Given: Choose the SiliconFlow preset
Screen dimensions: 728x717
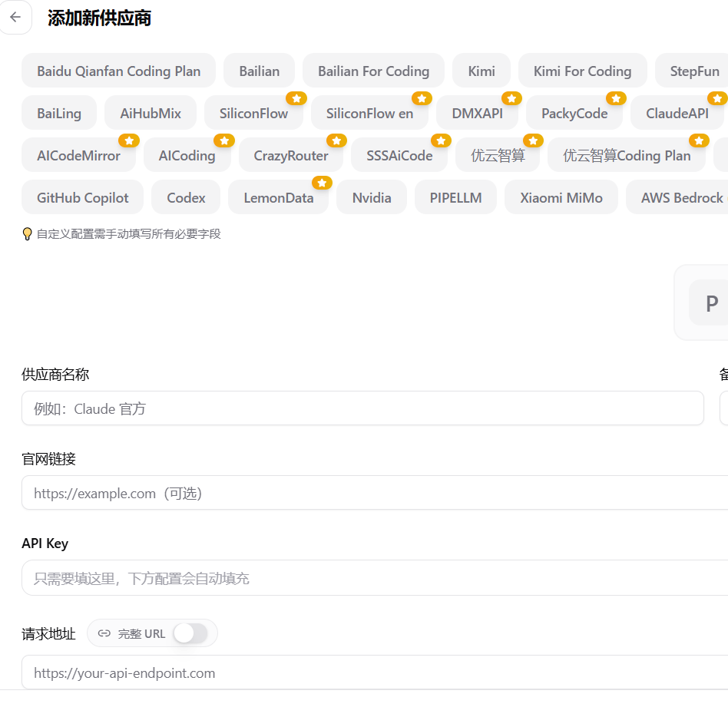Looking at the screenshot, I should click(x=253, y=113).
